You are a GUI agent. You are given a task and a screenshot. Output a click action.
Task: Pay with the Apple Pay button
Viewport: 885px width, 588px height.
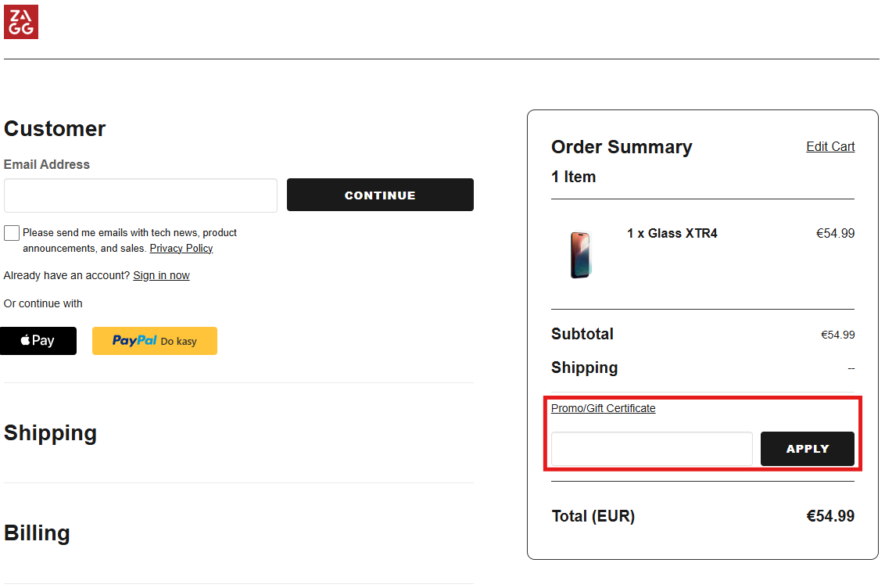[38, 341]
